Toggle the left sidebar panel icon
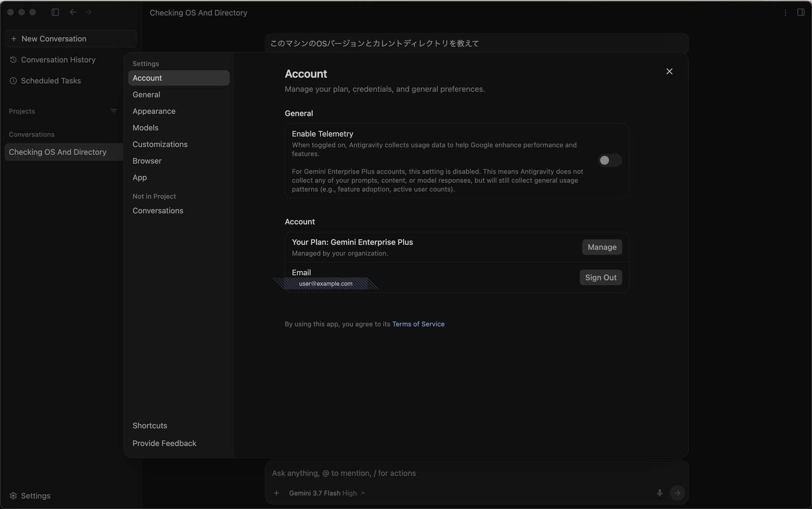This screenshot has height=509, width=812. pyautogui.click(x=55, y=12)
